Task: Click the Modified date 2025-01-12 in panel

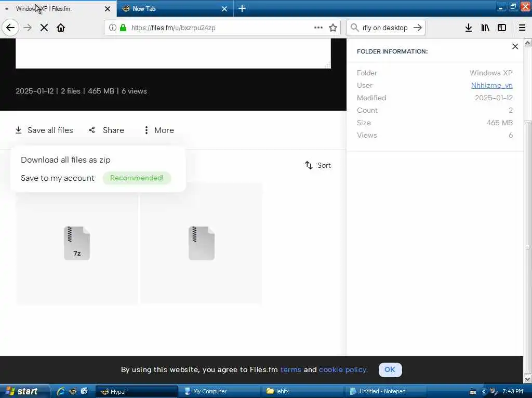Action: 494,98
